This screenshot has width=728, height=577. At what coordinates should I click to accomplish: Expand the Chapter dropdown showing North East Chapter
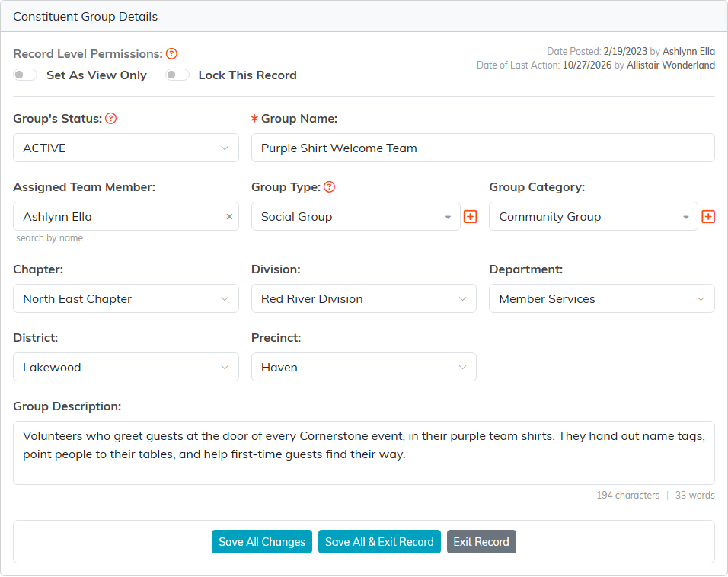[x=126, y=298]
